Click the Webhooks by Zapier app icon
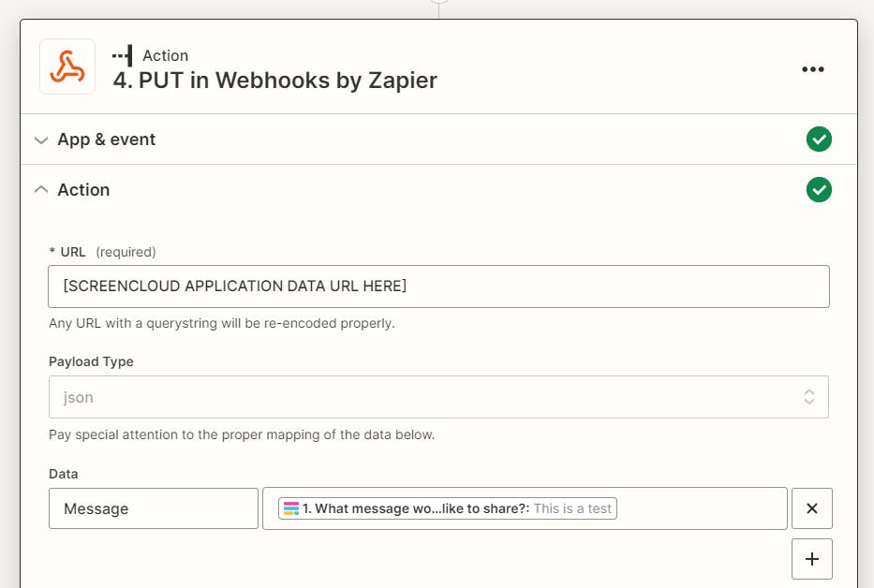The height and width of the screenshot is (588, 874). pyautogui.click(x=67, y=66)
